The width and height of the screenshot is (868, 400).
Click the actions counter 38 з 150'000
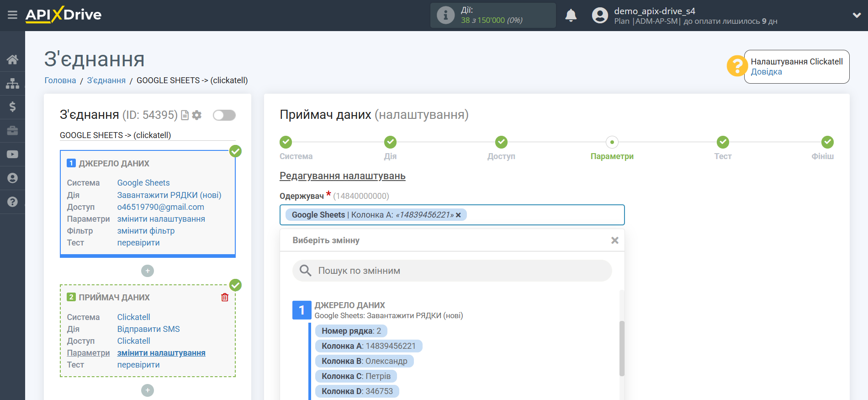tap(492, 20)
